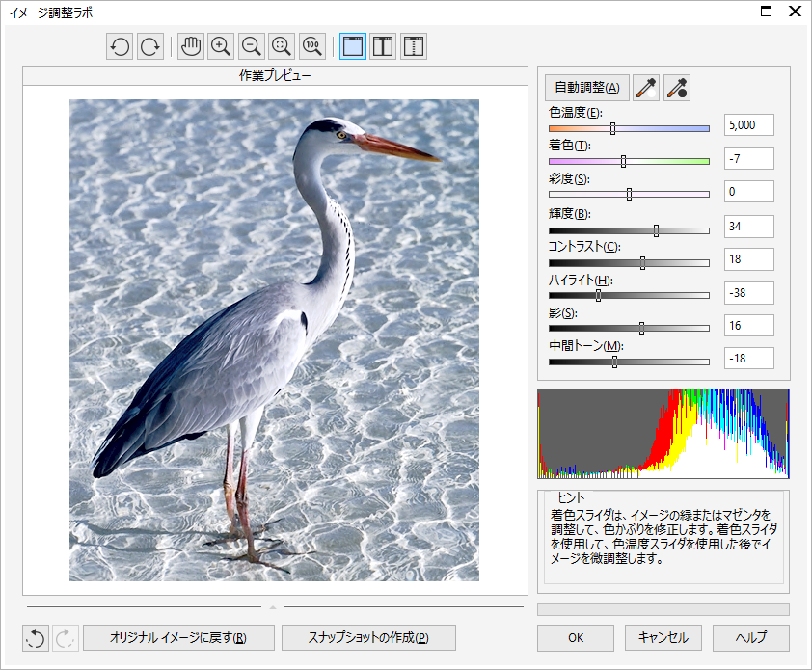Click the 作業プレビュー header
The width and height of the screenshot is (812, 670).
[x=275, y=75]
